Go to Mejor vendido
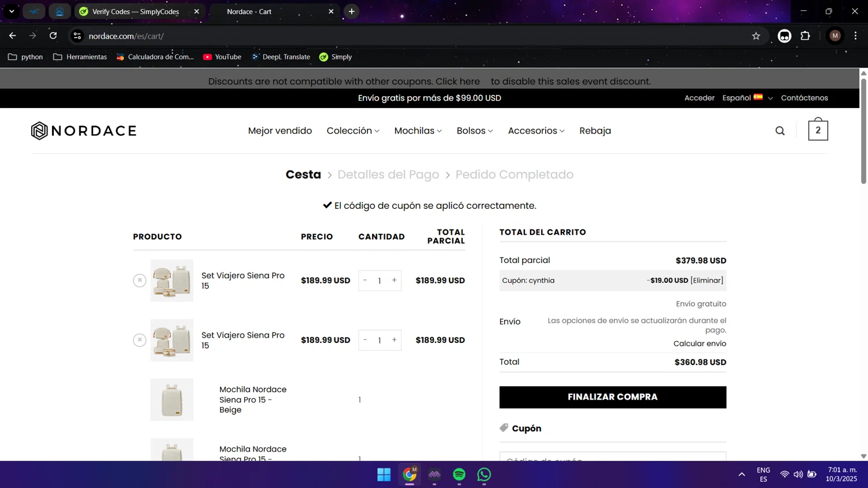 (280, 131)
